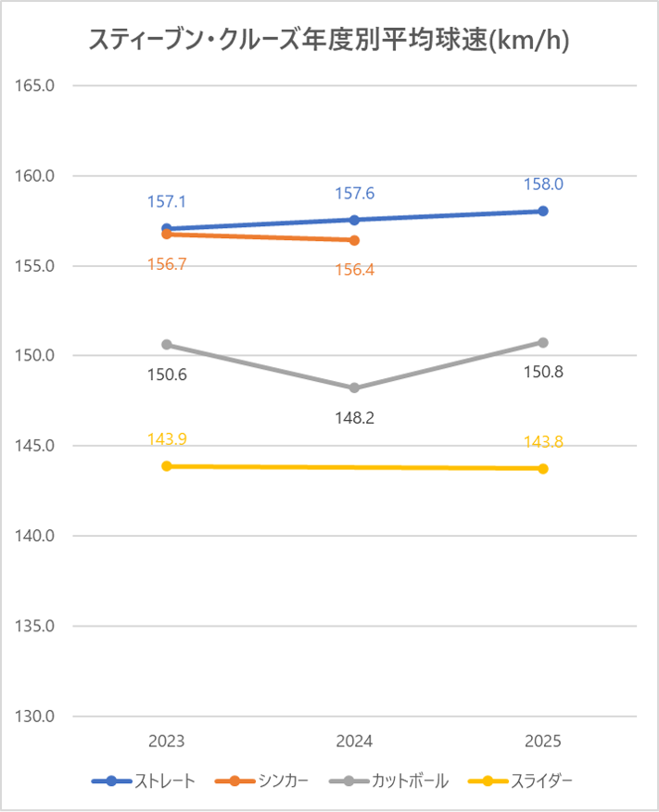Select the gray カットボール data point for 2023
659x812 pixels.
point(167,345)
